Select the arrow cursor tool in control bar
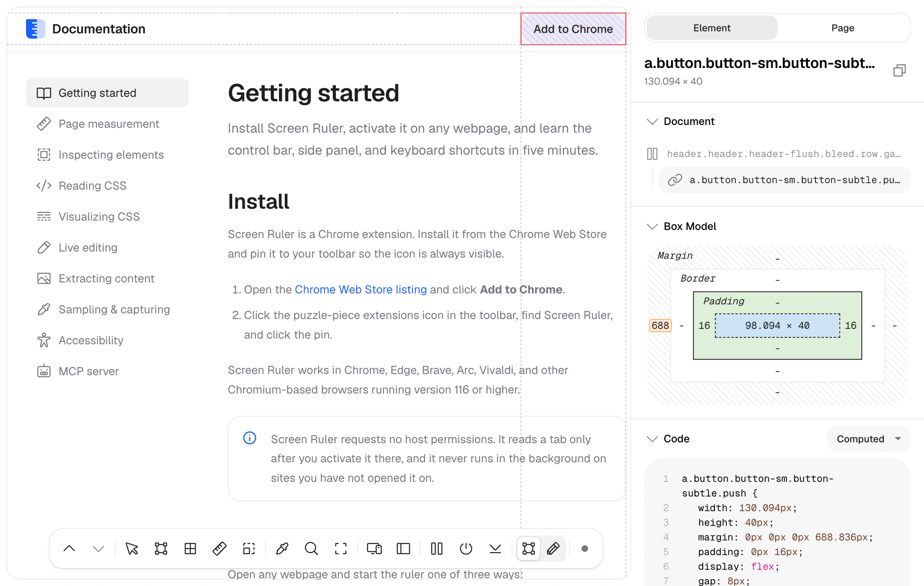924x586 pixels. click(131, 549)
